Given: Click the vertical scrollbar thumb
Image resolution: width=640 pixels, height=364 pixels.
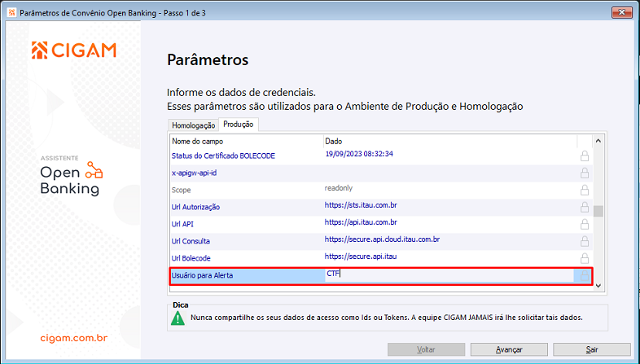Looking at the screenshot, I should 598,212.
